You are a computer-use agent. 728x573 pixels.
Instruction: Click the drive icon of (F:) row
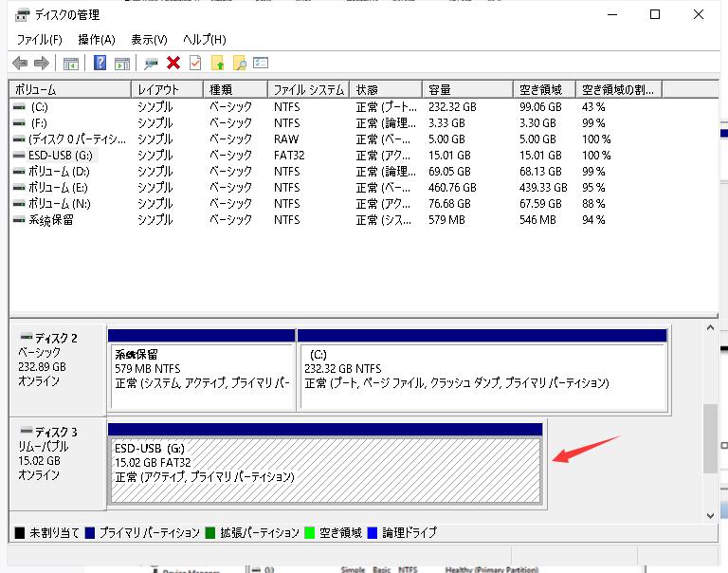coord(19,123)
